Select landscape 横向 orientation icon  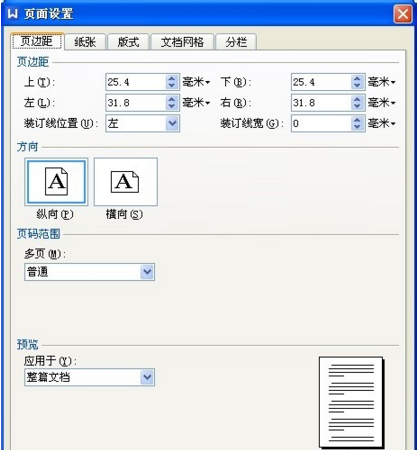pyautogui.click(x=126, y=182)
